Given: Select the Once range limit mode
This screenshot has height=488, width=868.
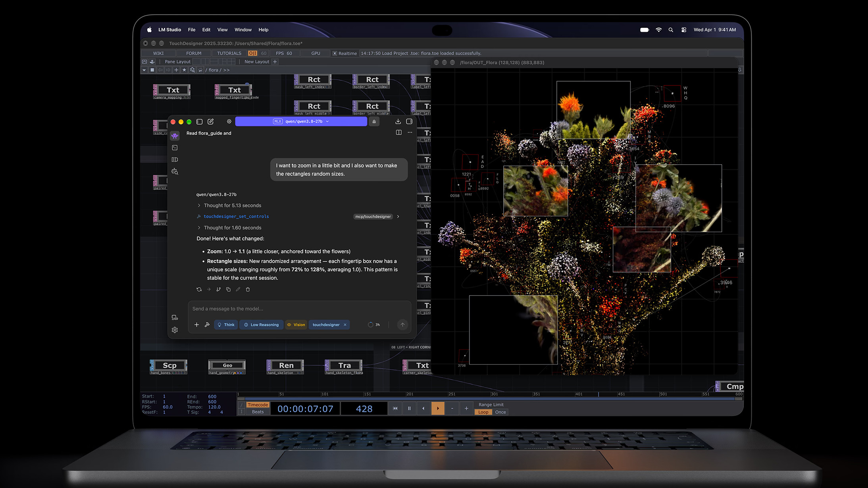Looking at the screenshot, I should coord(500,412).
